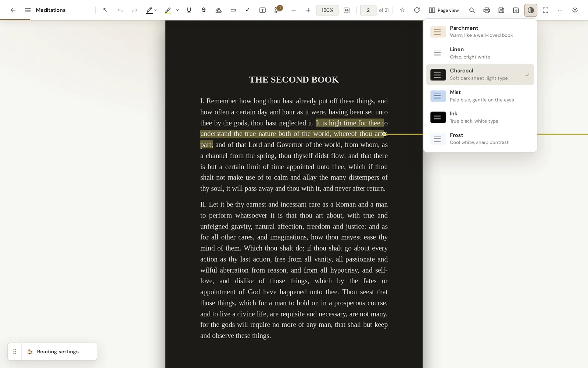Download the document

pyautogui.click(x=516, y=10)
